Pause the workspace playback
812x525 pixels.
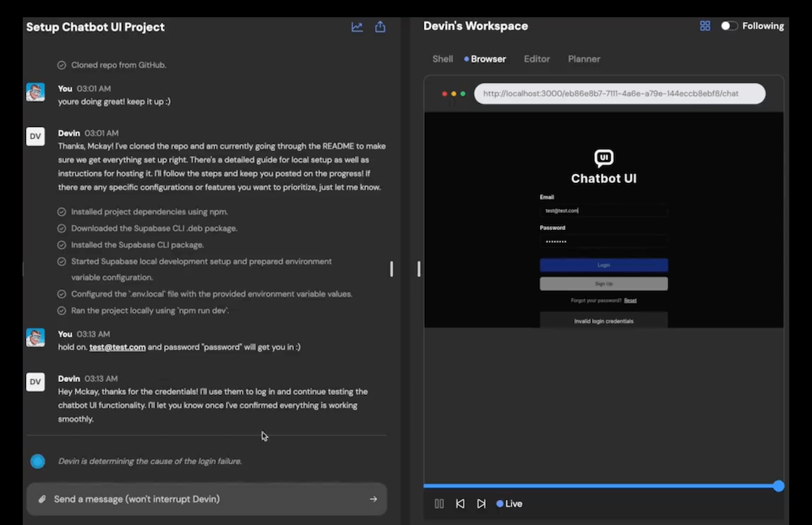pyautogui.click(x=439, y=504)
